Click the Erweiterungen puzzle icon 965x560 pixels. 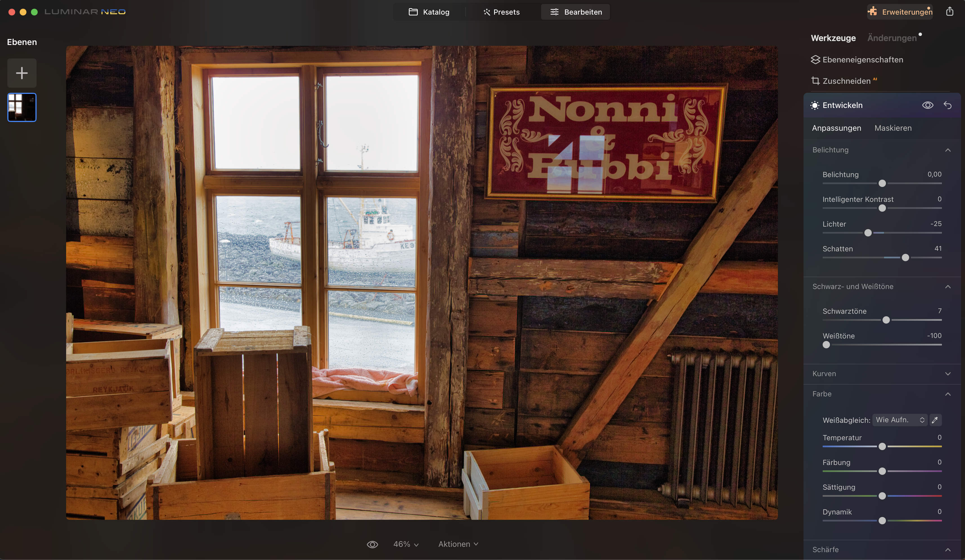pyautogui.click(x=872, y=11)
